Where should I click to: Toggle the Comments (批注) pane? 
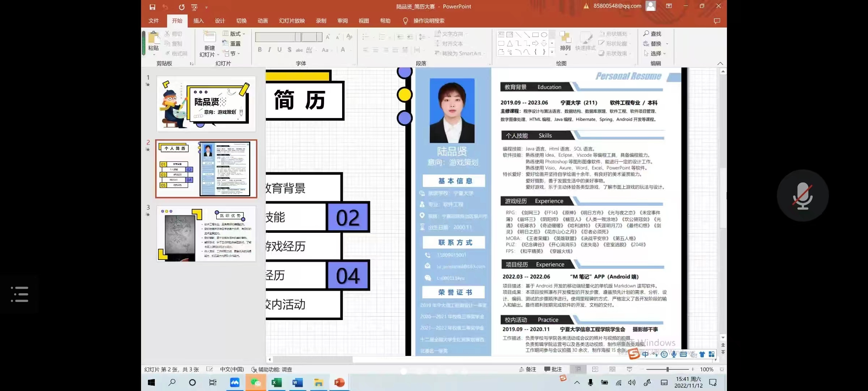pyautogui.click(x=553, y=369)
